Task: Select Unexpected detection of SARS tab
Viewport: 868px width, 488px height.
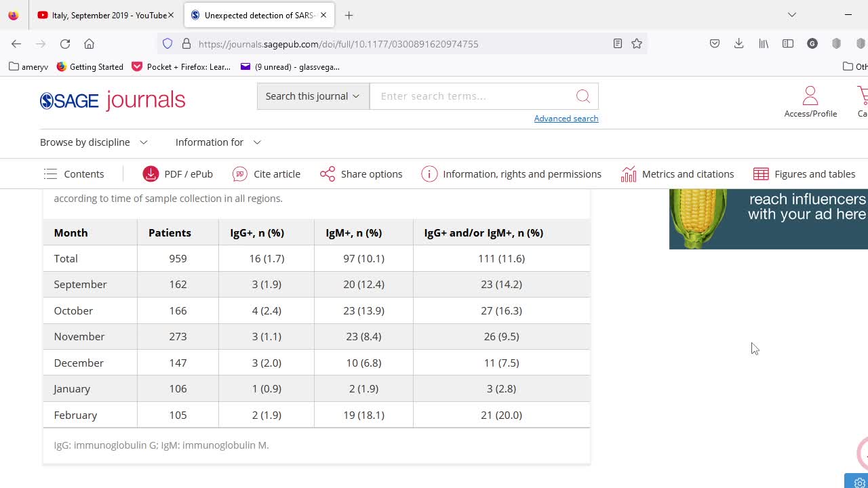Action: 260,15
